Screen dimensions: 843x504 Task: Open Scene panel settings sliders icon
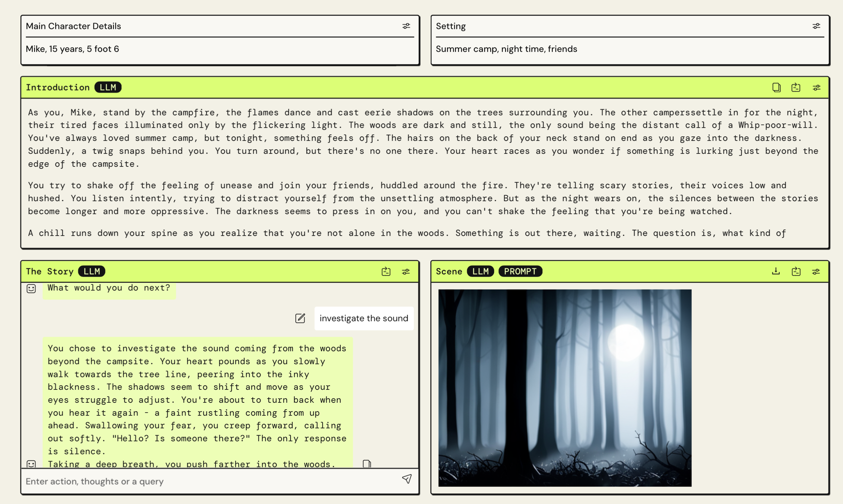coord(816,271)
